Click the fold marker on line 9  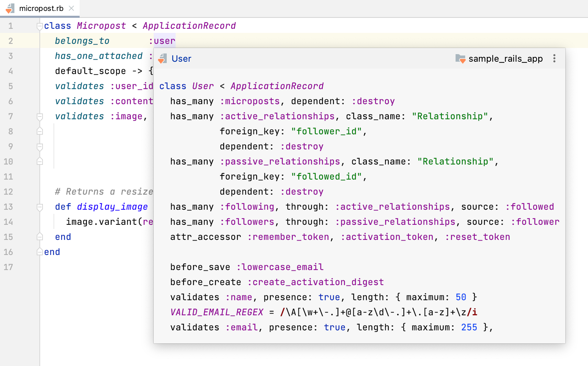(x=40, y=147)
